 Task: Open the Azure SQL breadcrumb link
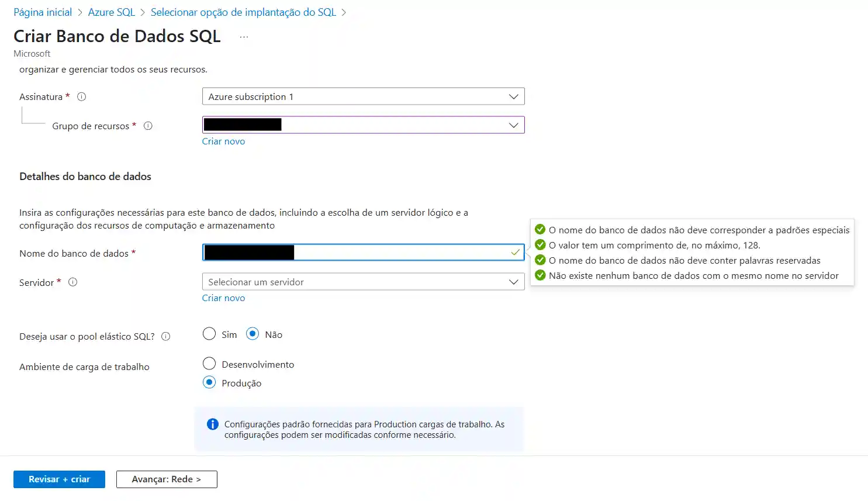pyautogui.click(x=111, y=12)
